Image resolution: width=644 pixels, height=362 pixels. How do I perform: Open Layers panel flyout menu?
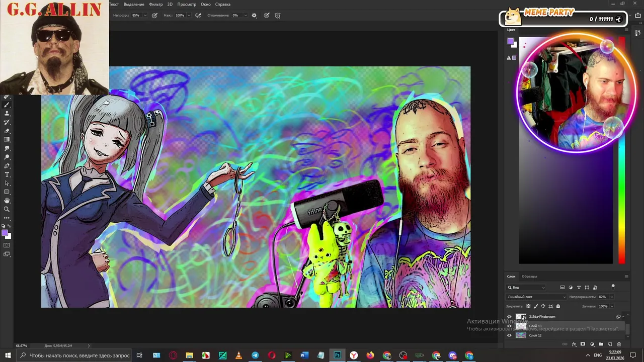626,276
